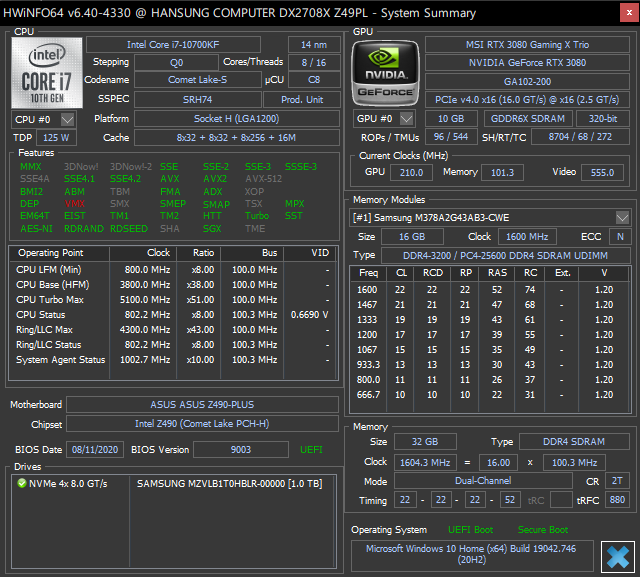Click the 125 W TDP value
This screenshot has width=640, height=577.
point(56,138)
